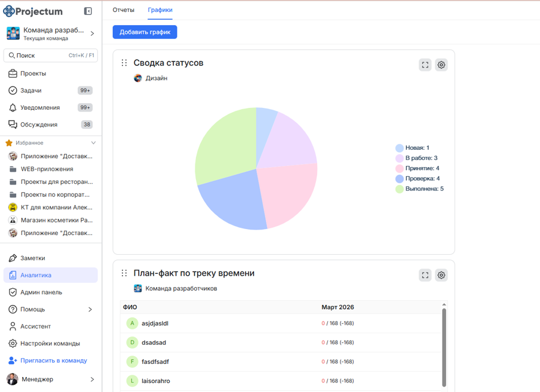Open Админ панель

tap(51, 292)
